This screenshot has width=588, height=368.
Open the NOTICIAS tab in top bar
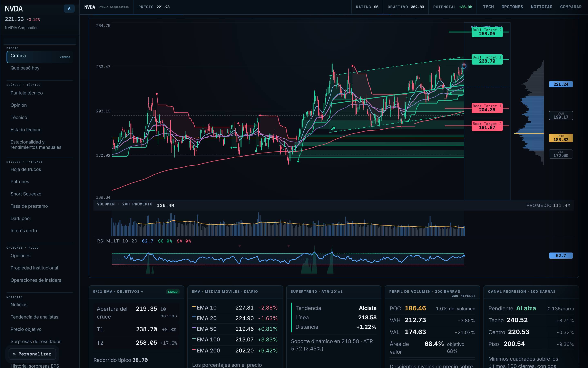[541, 7]
